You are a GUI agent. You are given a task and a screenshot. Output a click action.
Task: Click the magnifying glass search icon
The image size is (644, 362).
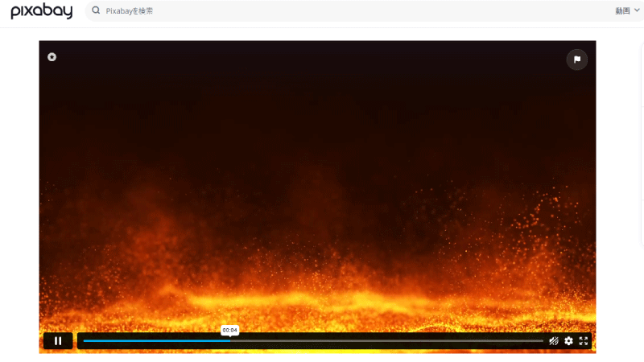pyautogui.click(x=96, y=10)
